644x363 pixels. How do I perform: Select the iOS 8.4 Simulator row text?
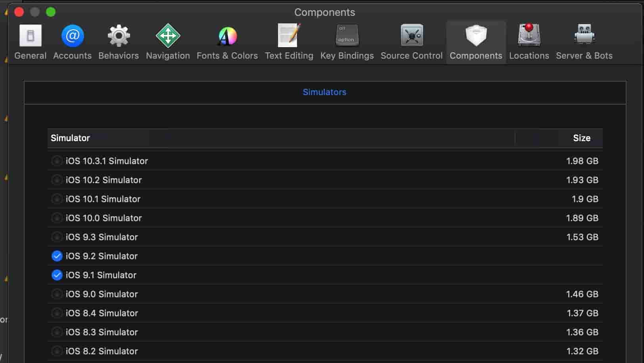[102, 313]
